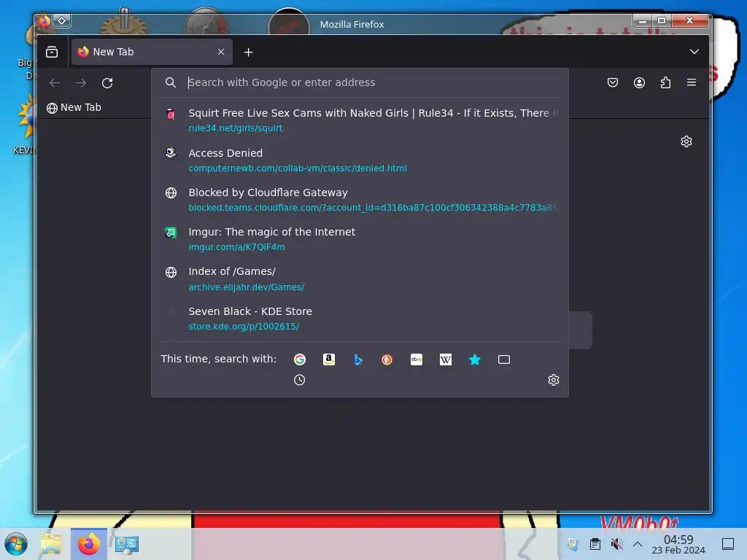The image size is (747, 560).
Task: Search open tabs using tabs icon
Action: (504, 359)
